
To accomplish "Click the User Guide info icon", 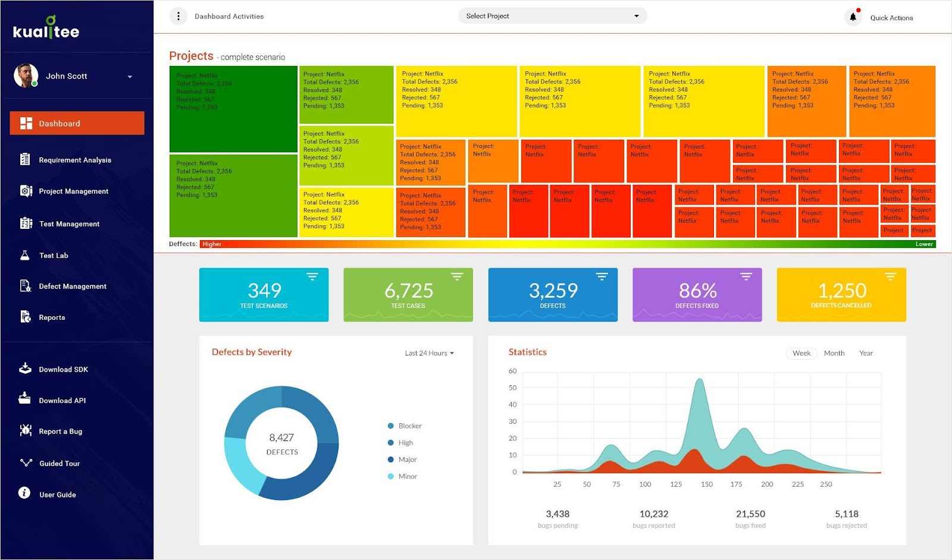I will pyautogui.click(x=24, y=493).
